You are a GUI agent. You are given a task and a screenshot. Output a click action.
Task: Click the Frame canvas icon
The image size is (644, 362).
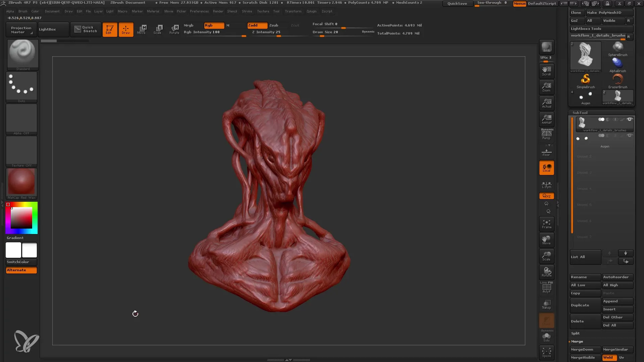547,224
